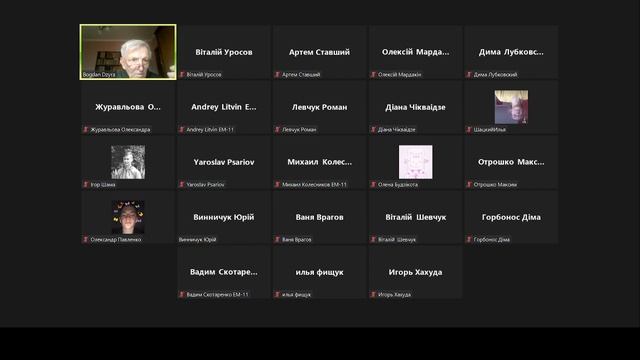Viewport: 640px width, 360px height.
Task: Click muted mic icon beside Andrey Litvin EM-11
Action: [182, 130]
